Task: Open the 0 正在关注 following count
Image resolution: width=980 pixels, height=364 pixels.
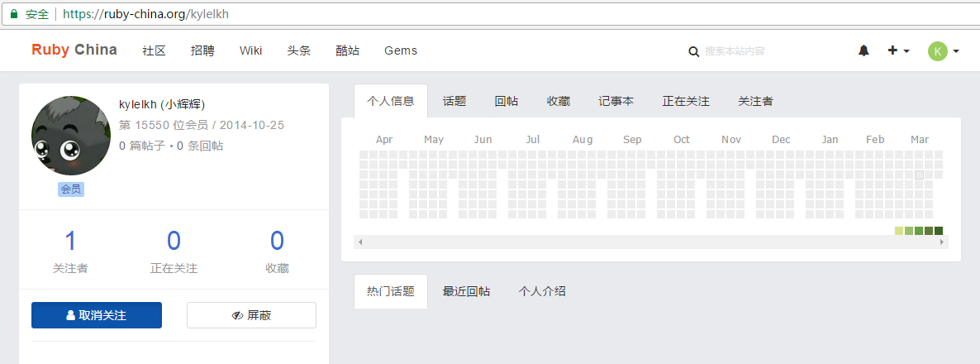Action: click(174, 252)
